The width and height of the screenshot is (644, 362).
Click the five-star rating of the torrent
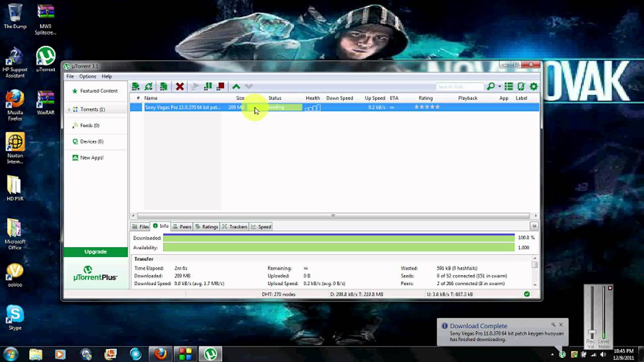coord(427,107)
